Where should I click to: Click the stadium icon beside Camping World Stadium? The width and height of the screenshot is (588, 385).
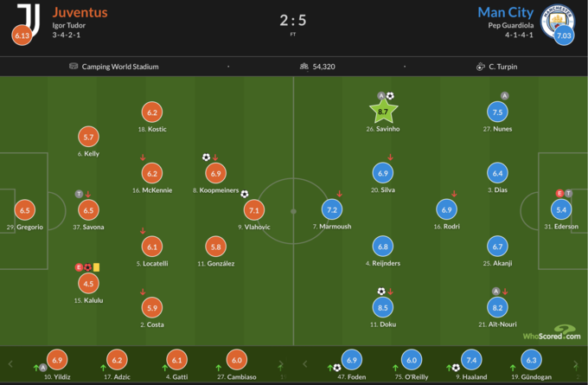coord(73,67)
